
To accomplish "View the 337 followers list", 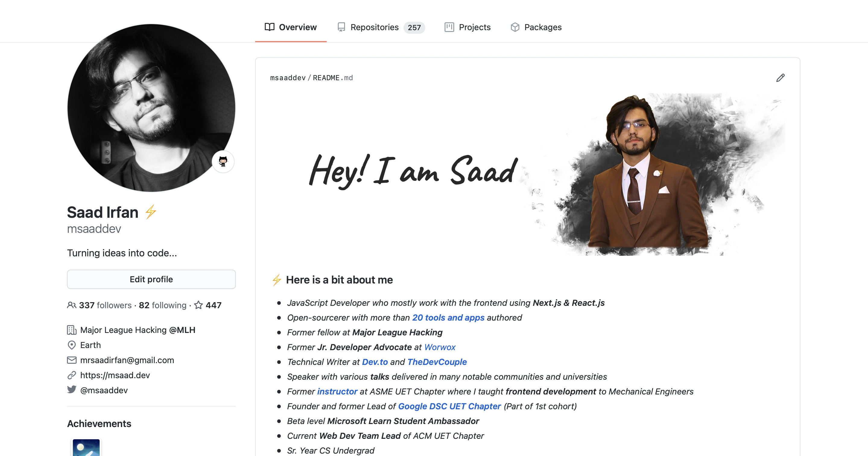I will tap(105, 305).
